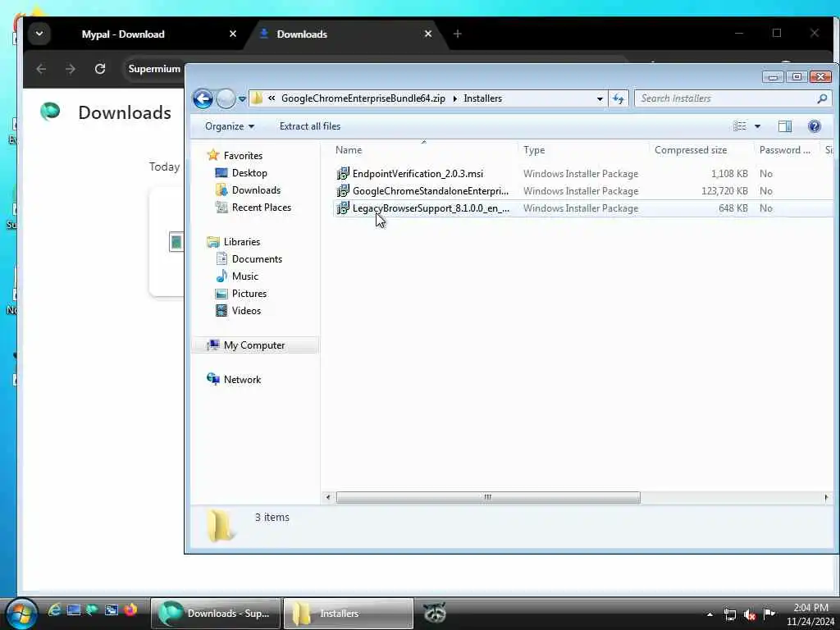This screenshot has height=630, width=840.
Task: Open the Windows Start menu
Action: pyautogui.click(x=21, y=614)
